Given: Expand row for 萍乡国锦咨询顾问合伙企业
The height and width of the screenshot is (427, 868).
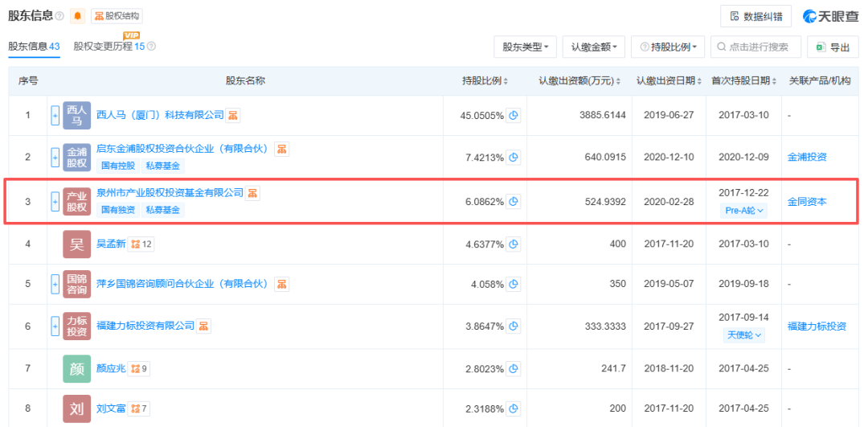Looking at the screenshot, I should 55,284.
